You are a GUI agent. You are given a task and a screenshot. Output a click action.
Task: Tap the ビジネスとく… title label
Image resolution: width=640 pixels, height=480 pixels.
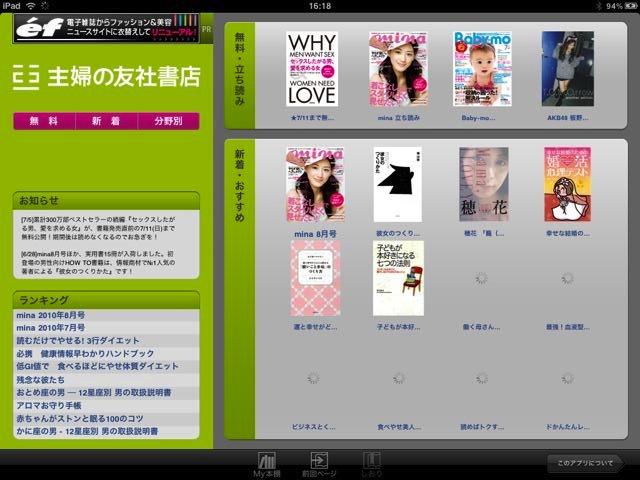[x=313, y=427]
